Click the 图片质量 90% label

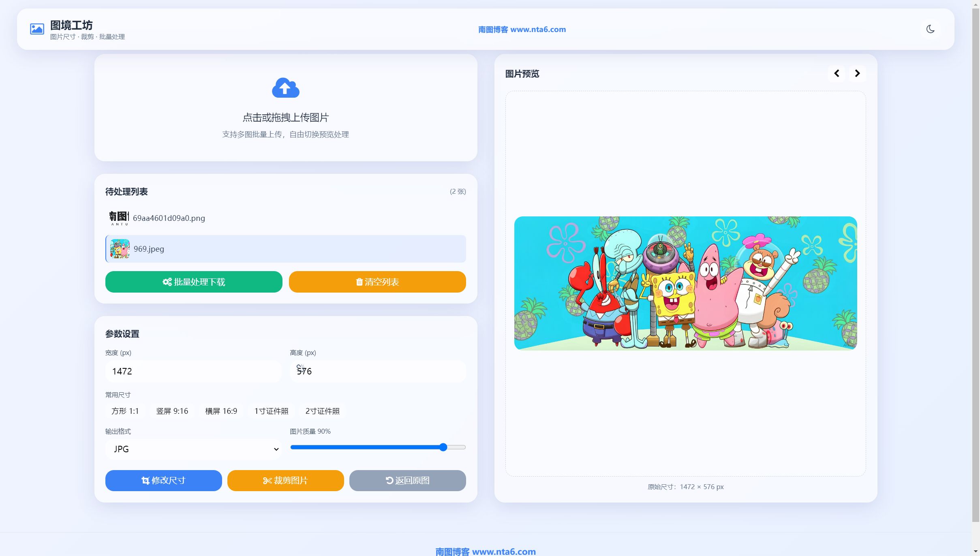(310, 432)
